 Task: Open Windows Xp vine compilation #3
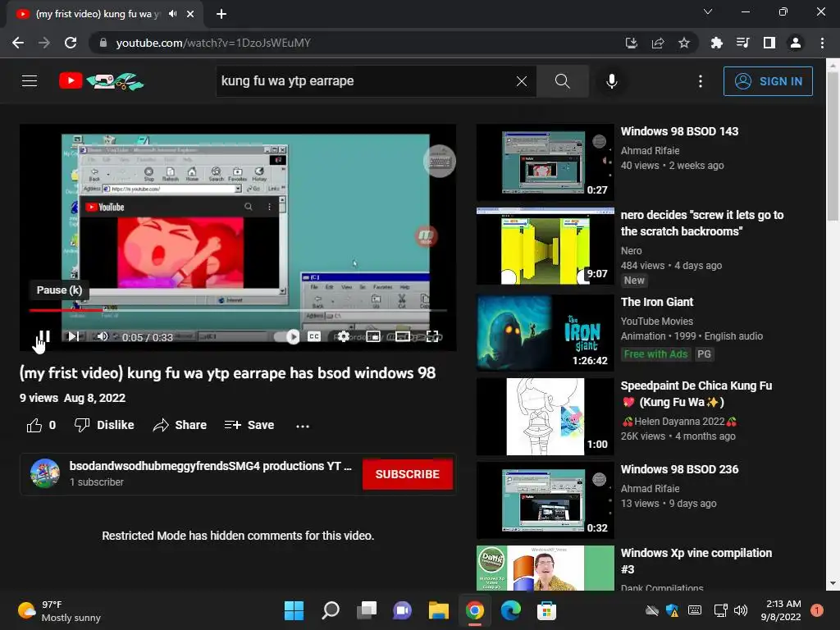point(696,561)
